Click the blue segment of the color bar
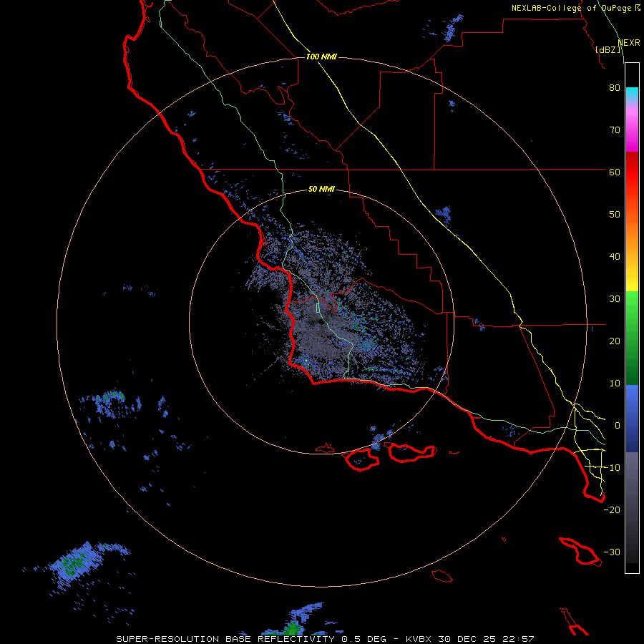Viewport: 644px width, 644px height. tap(632, 418)
